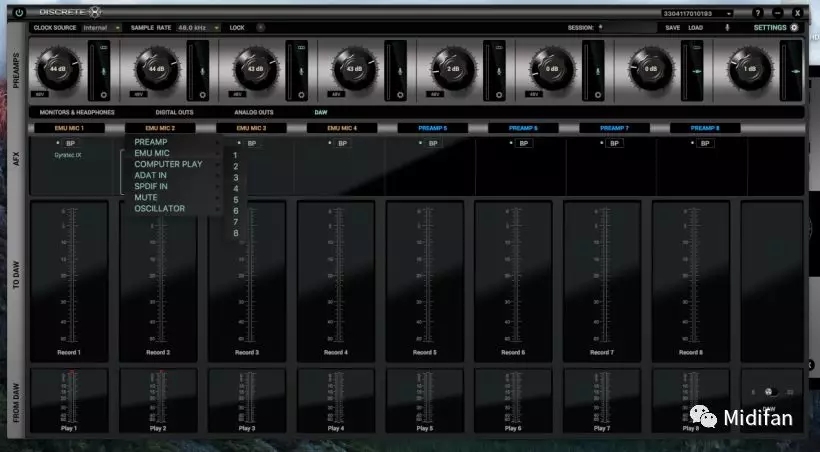Toggle 48V phantom power on first preamp
820x452 pixels.
pos(40,93)
